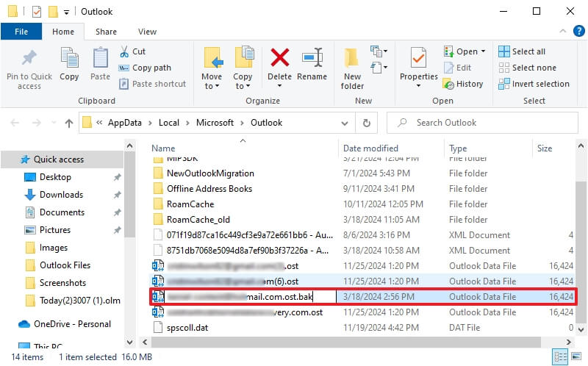Sort by the Date modified column header
Image resolution: width=588 pixels, height=366 pixels.
pyautogui.click(x=370, y=148)
